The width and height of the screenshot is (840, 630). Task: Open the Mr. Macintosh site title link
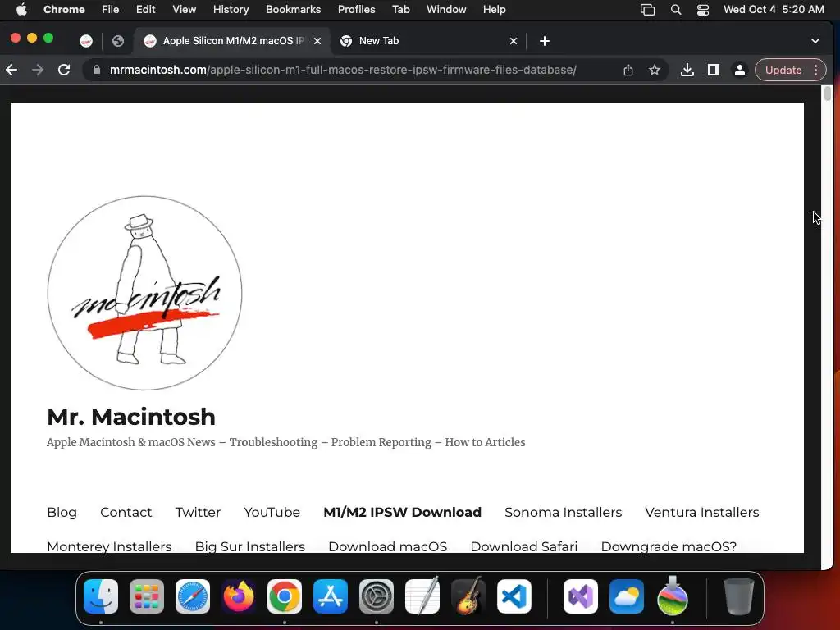131,416
